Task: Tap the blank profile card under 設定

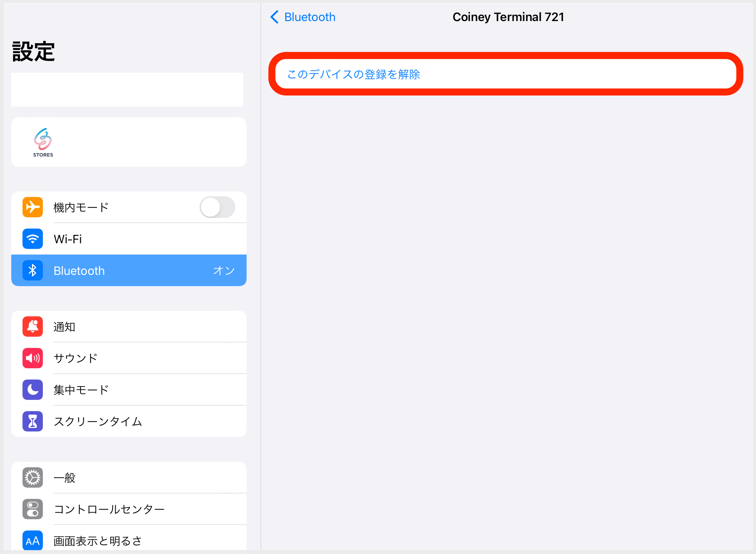Action: pyautogui.click(x=127, y=90)
